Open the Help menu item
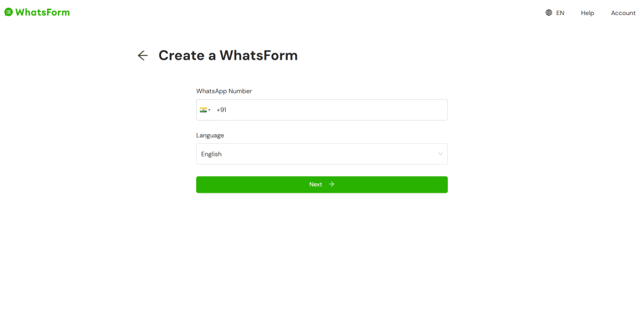This screenshot has height=309, width=644. (587, 13)
